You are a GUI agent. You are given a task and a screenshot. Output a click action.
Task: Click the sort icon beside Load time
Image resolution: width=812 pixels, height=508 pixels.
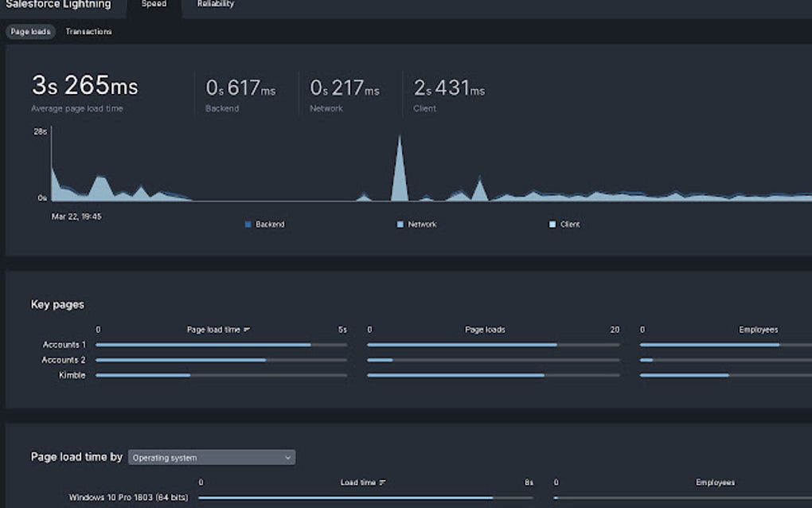pyautogui.click(x=383, y=483)
